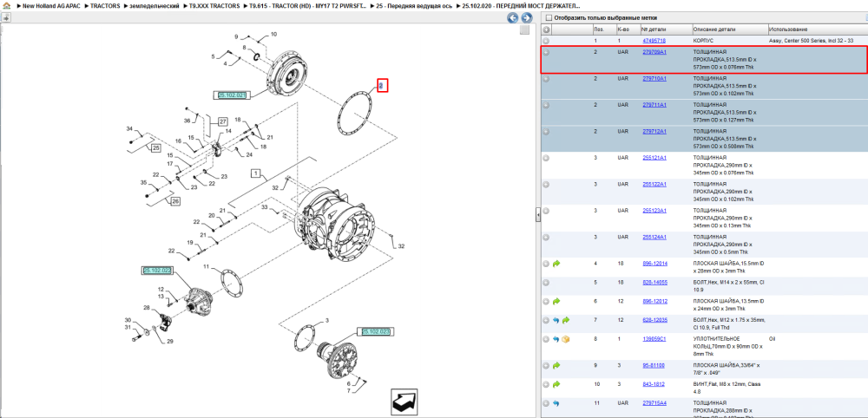Open 'New Holland AG APAC' breadcrumb
Image resolution: width=868 pixels, height=418 pixels.
click(x=51, y=5)
